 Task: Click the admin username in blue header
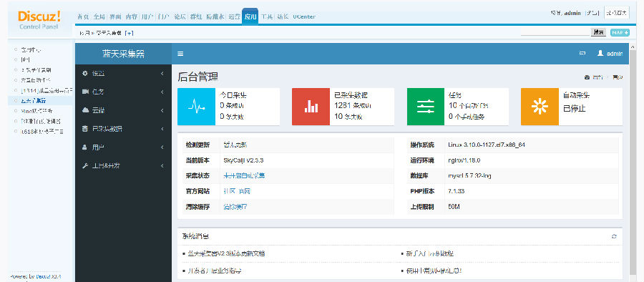pyautogui.click(x=615, y=54)
